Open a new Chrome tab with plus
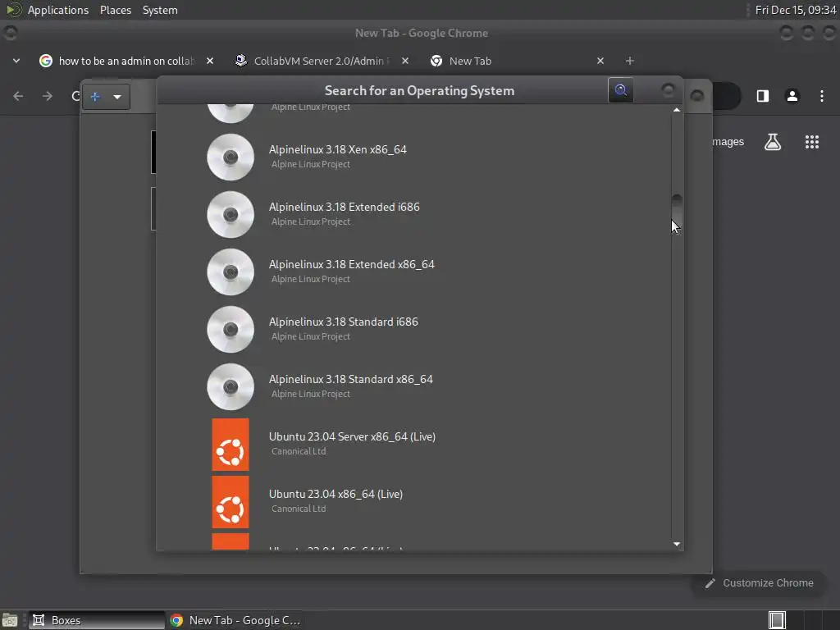The width and height of the screenshot is (840, 630). 629,61
